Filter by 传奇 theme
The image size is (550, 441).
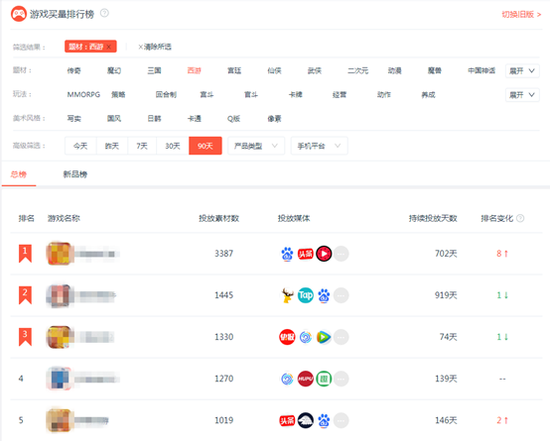pyautogui.click(x=74, y=71)
